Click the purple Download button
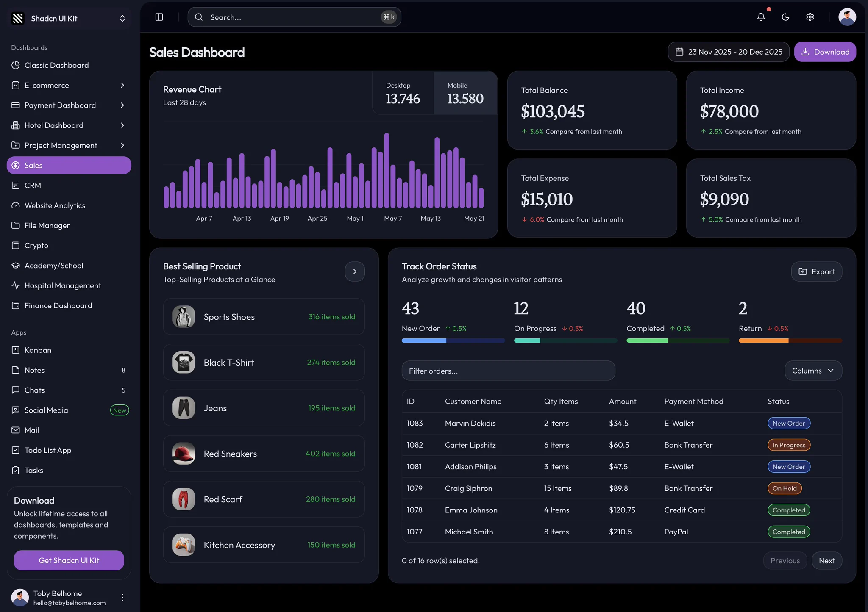Screen dimensions: 868x612 [x=825, y=52]
